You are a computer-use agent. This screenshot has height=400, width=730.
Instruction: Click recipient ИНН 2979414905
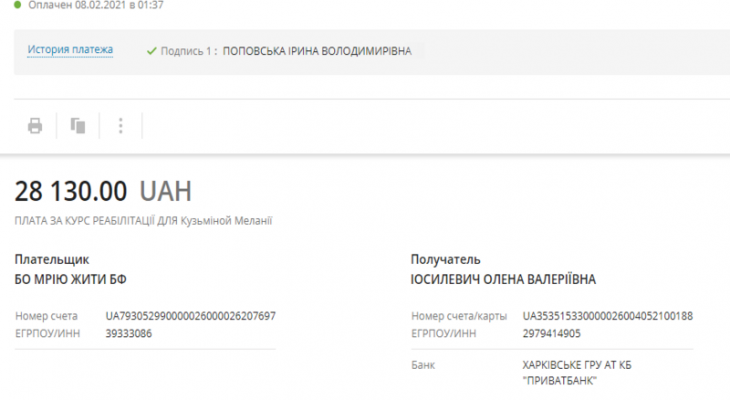point(551,333)
